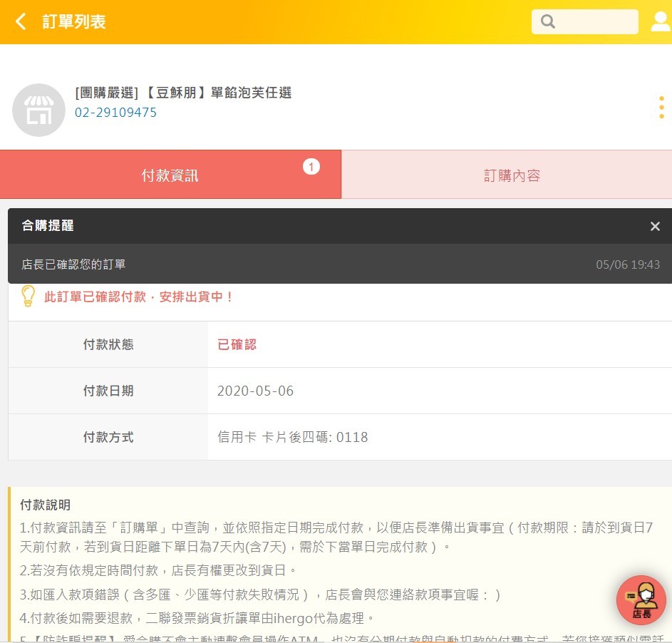Screen dimensions: 672x643
Task: Click the lightbulb tip icon
Action: (28, 297)
